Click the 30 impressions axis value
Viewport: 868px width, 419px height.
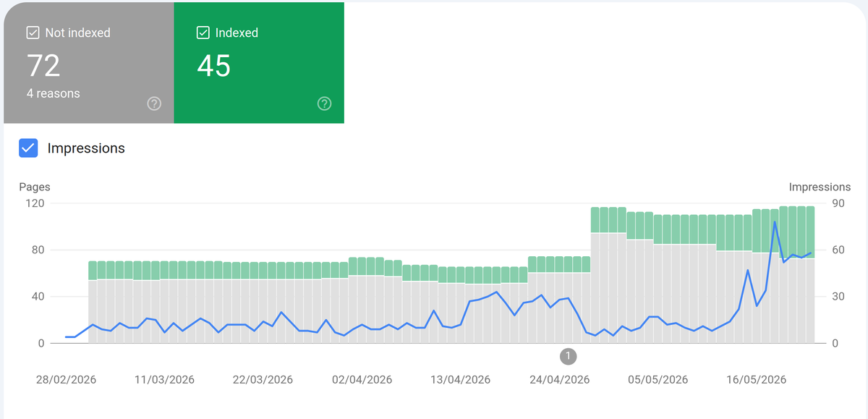tap(838, 297)
